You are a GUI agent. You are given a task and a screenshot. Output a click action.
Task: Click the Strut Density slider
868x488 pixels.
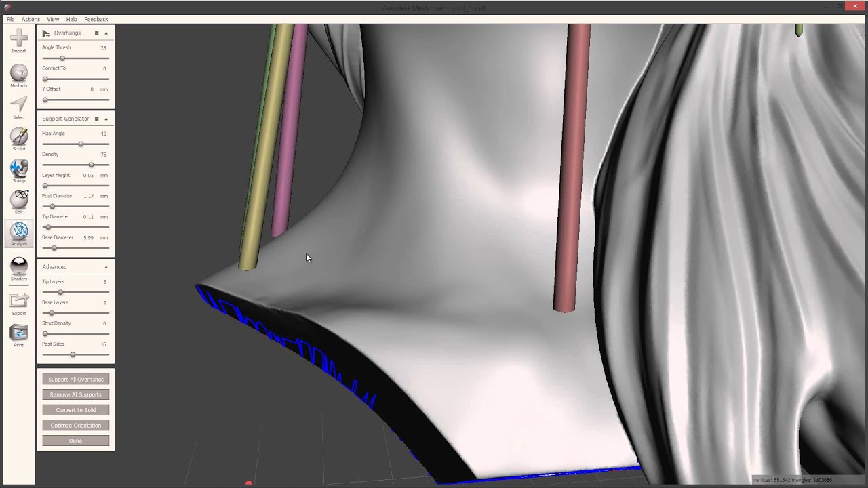click(76, 333)
